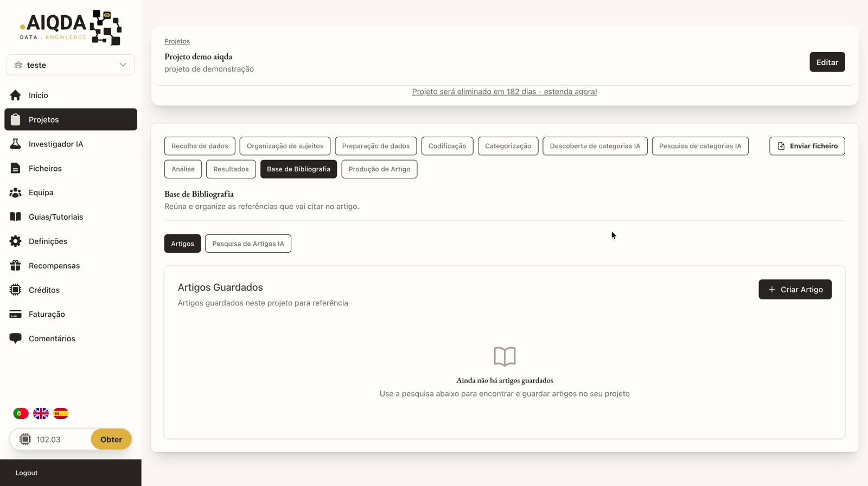The height and width of the screenshot is (486, 868).
Task: Switch to Pesquisa de Artigos IA sub-tab
Action: pyautogui.click(x=248, y=244)
